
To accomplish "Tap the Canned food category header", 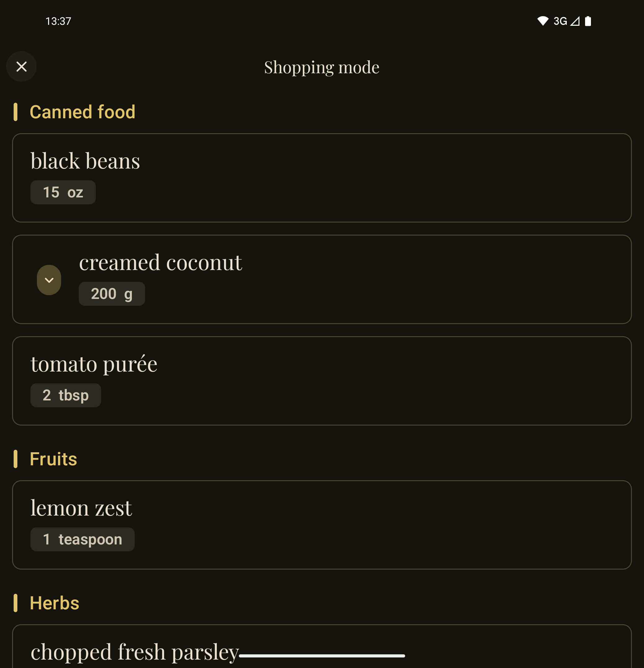I will (83, 112).
